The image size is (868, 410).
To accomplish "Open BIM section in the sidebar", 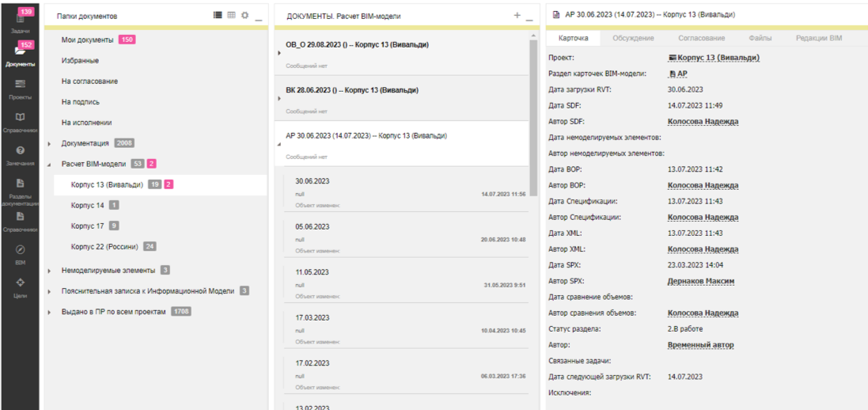I will click(x=20, y=254).
